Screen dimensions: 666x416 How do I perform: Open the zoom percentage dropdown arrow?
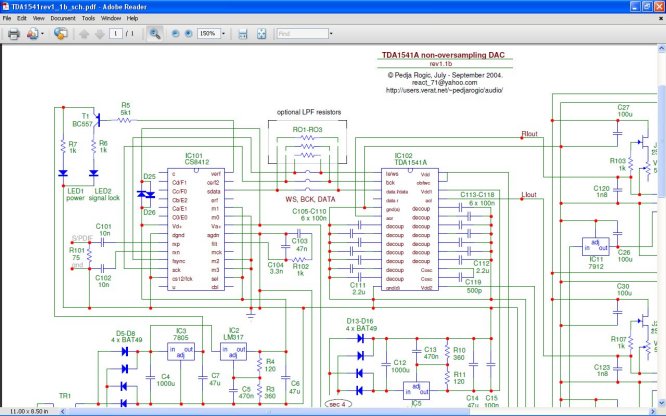point(223,34)
